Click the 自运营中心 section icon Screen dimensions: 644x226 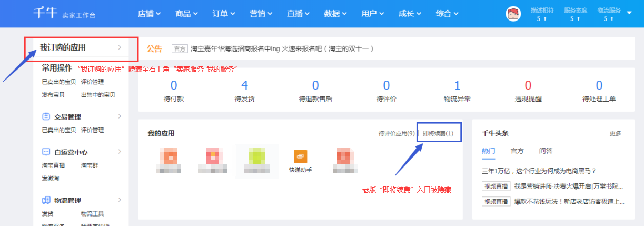coord(46,152)
